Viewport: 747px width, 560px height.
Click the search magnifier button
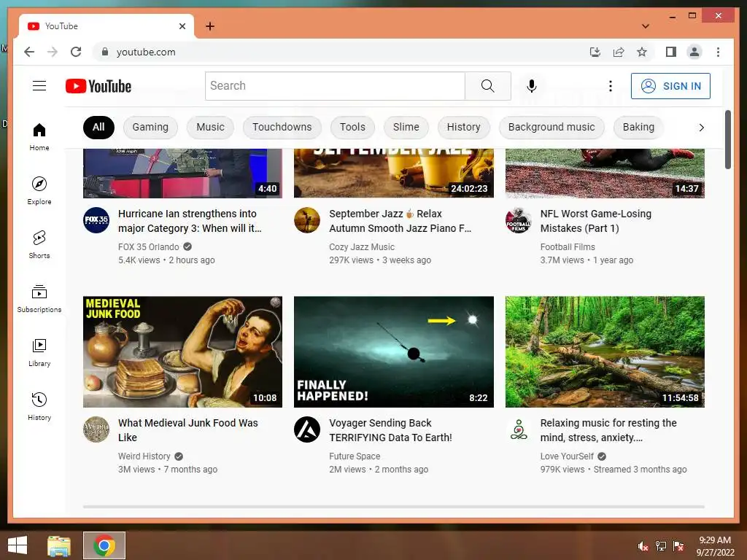(488, 86)
